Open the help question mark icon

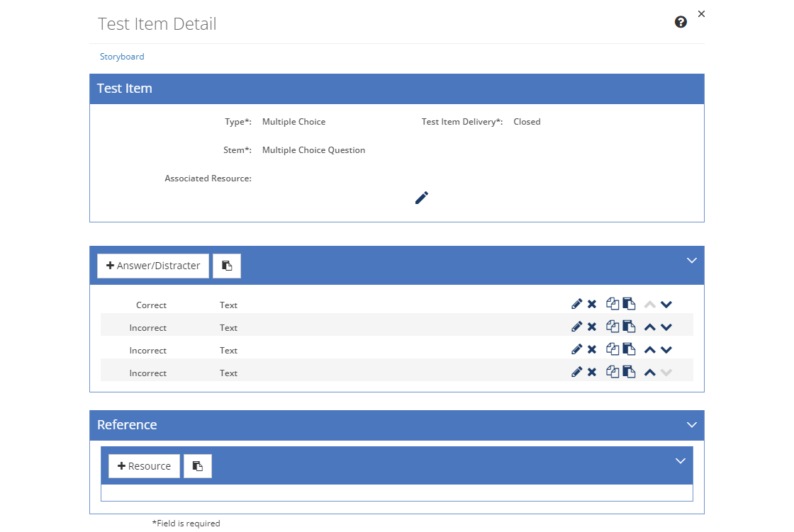(681, 22)
